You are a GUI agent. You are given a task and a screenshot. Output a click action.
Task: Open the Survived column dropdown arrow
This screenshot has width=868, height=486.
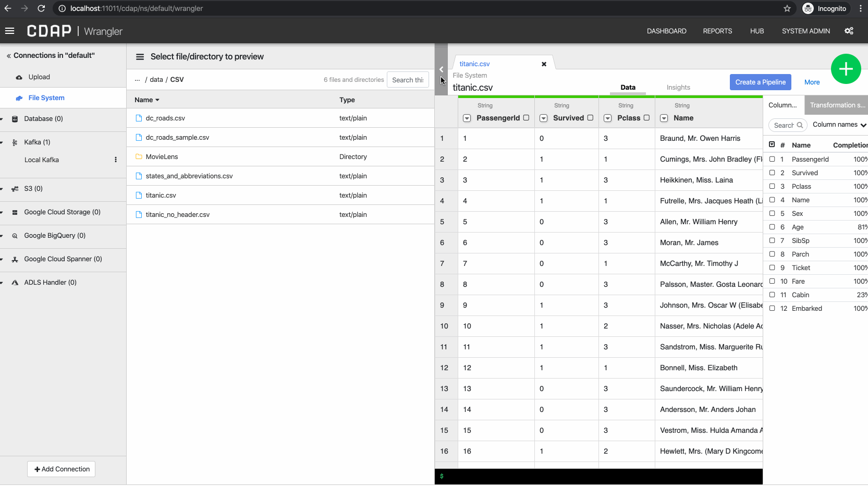click(544, 118)
